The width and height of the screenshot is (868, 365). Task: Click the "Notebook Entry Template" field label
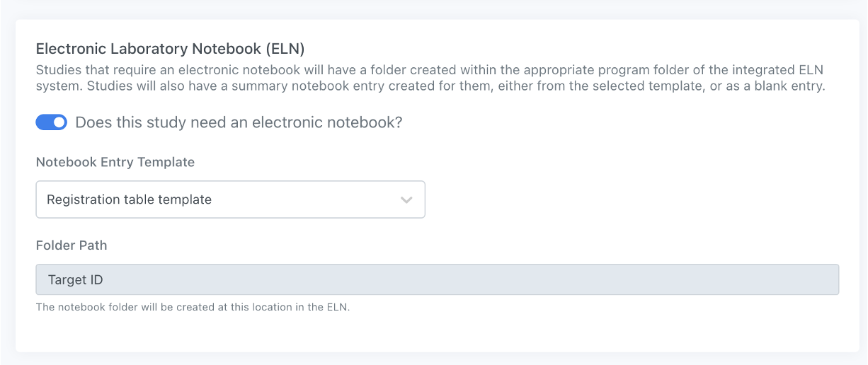pos(115,162)
